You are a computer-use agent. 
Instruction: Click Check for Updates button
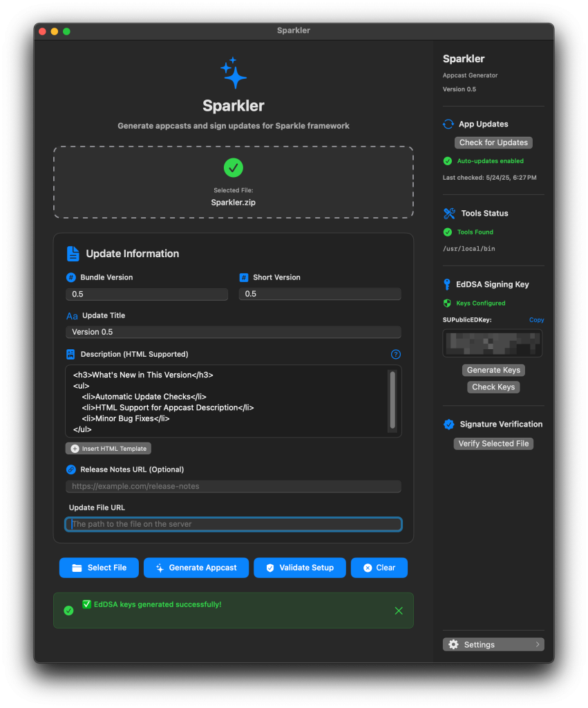493,142
